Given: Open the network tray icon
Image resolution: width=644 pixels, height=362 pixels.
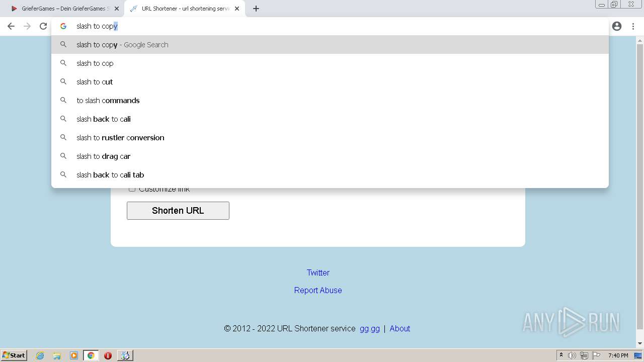Looking at the screenshot, I should 584,355.
